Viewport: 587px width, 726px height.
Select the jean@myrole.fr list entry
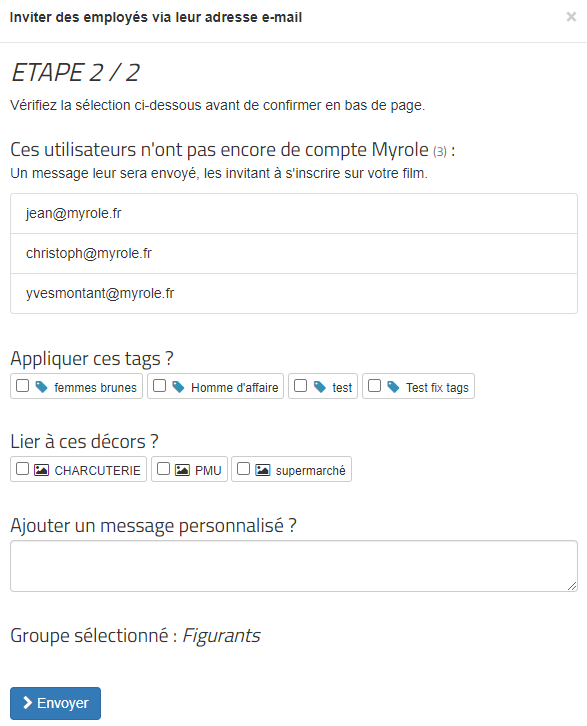point(294,213)
